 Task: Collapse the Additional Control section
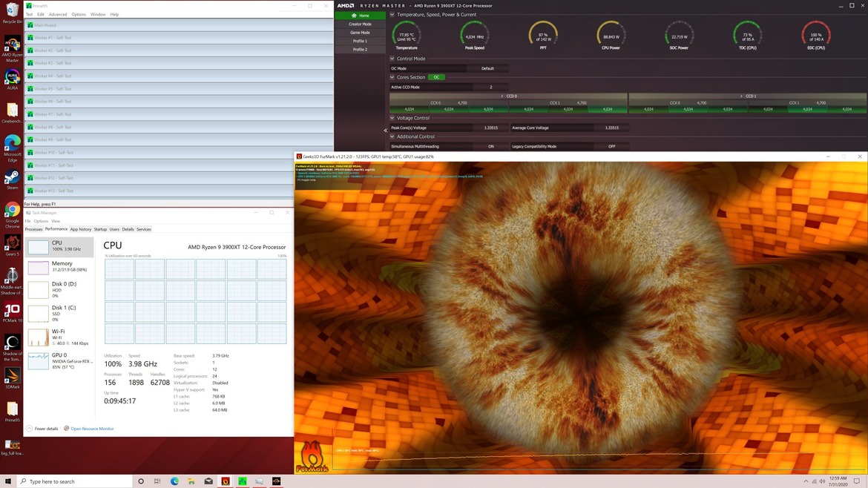pos(392,136)
